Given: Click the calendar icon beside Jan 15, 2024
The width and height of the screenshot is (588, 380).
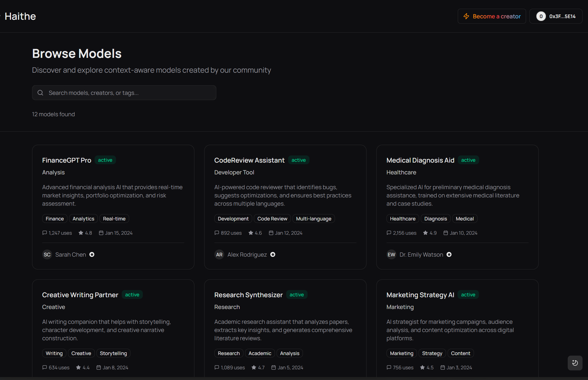Looking at the screenshot, I should [x=101, y=233].
